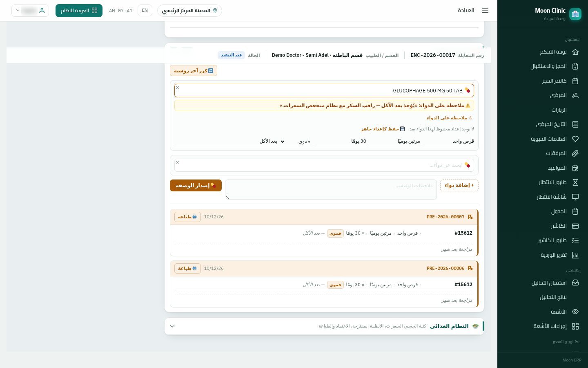Click the المرضى people icon
Screen dimensions: 588x368
pos(575,95)
